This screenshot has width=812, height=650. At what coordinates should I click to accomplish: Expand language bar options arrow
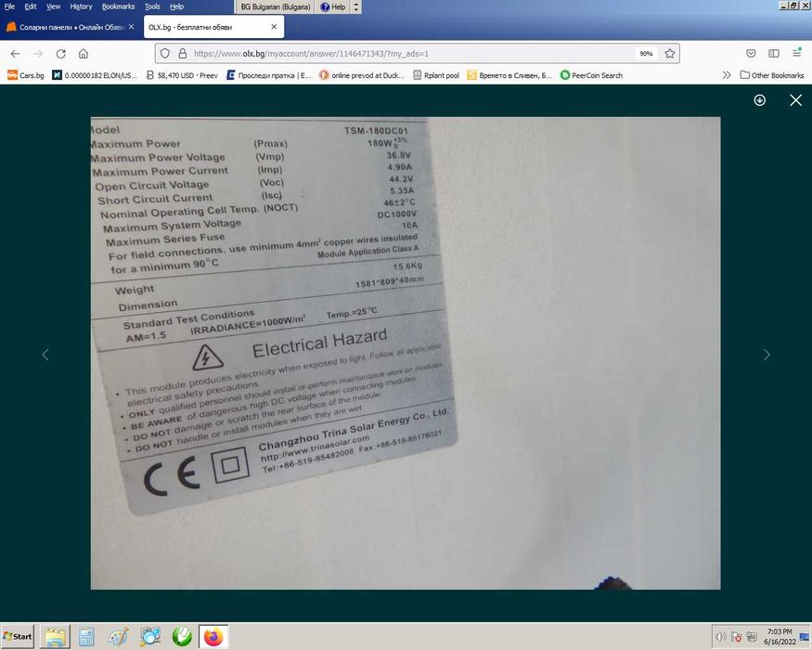[355, 6]
